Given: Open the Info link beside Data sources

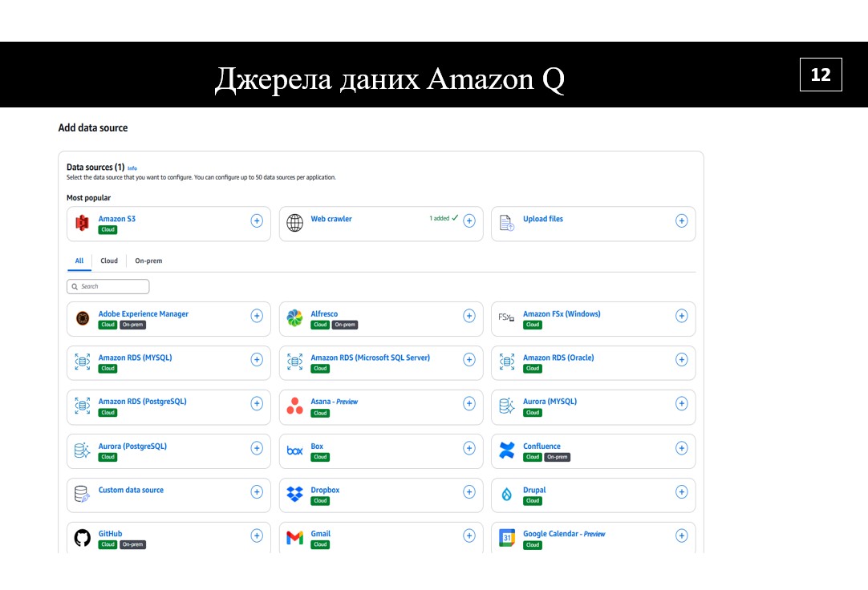Looking at the screenshot, I should click(x=132, y=168).
